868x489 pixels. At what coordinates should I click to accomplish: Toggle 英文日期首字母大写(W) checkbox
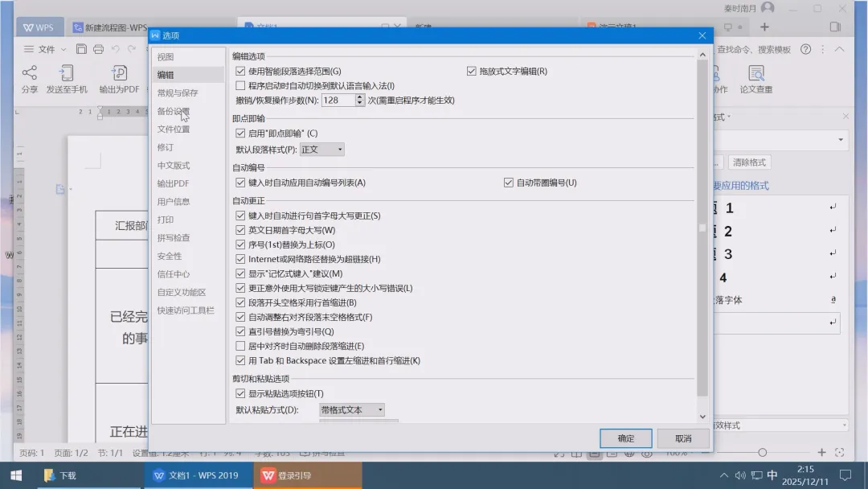tap(240, 230)
